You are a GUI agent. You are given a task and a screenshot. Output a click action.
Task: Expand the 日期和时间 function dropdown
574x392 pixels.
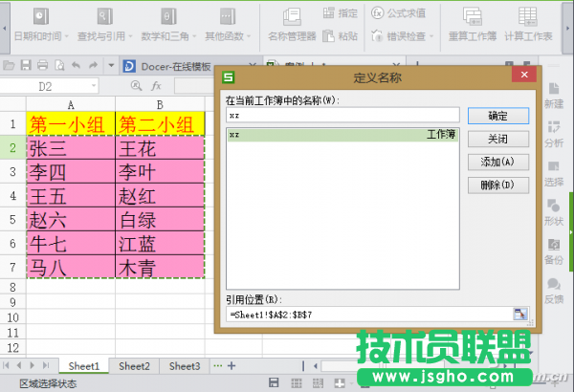38,35
